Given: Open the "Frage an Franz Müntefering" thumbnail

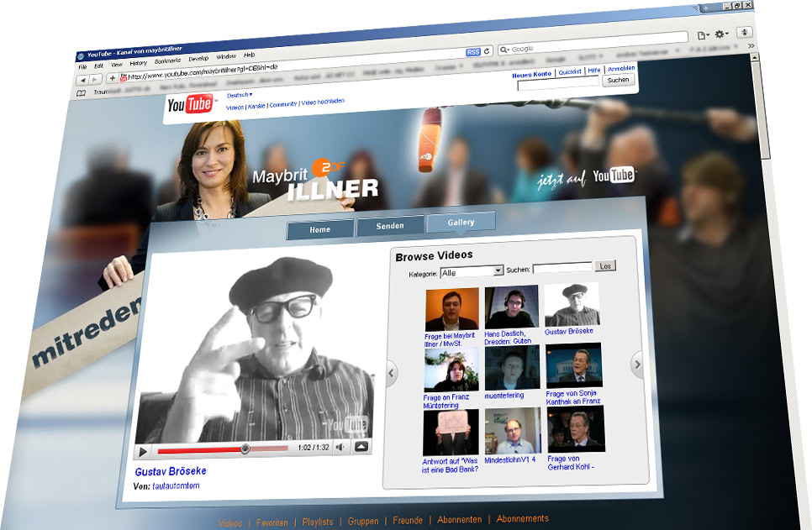Looking at the screenshot, I should [451, 370].
